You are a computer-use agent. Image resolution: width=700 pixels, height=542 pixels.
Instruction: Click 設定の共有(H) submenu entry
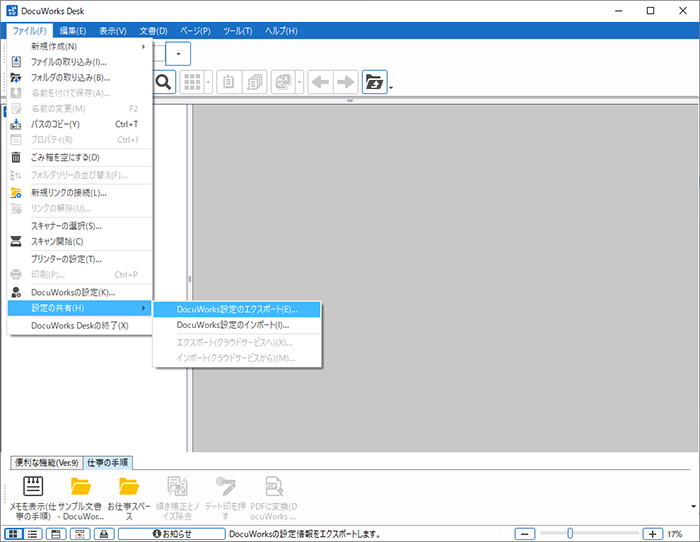tap(80, 308)
